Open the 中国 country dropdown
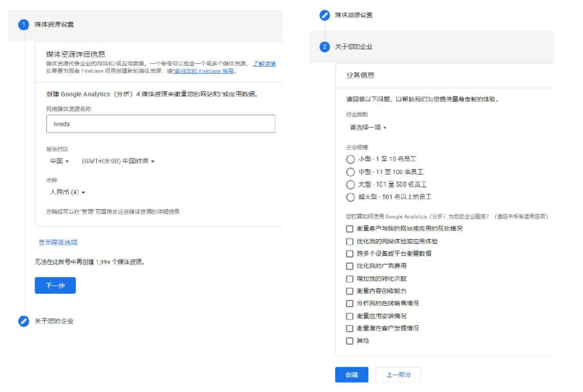 pyautogui.click(x=60, y=161)
